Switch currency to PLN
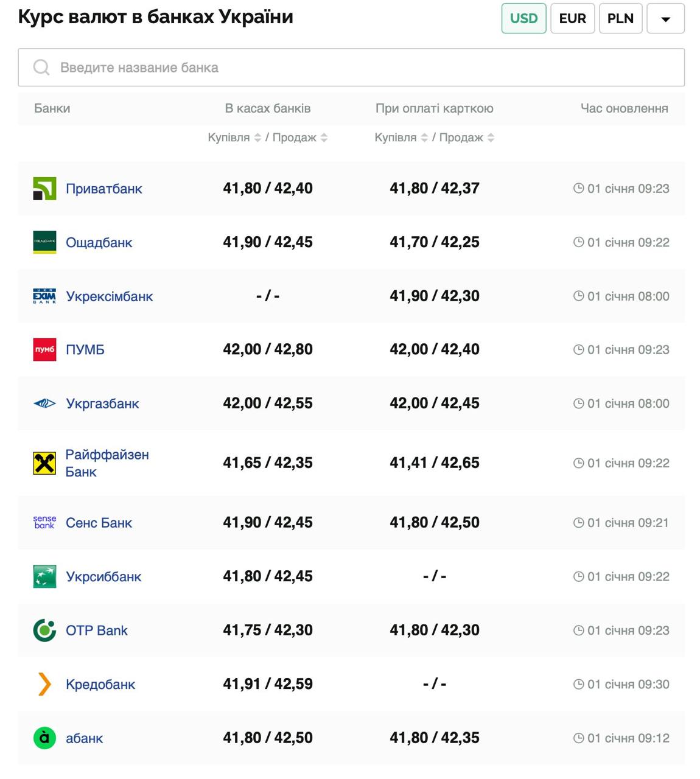 [620, 18]
